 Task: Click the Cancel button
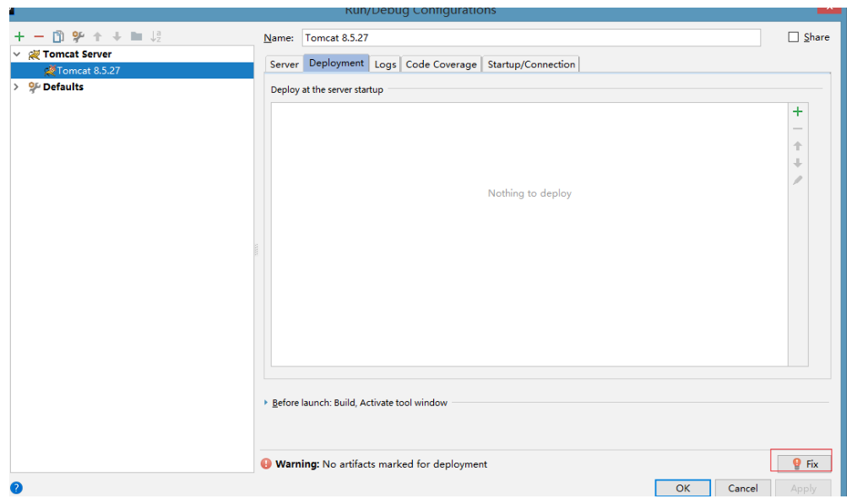coord(743,488)
